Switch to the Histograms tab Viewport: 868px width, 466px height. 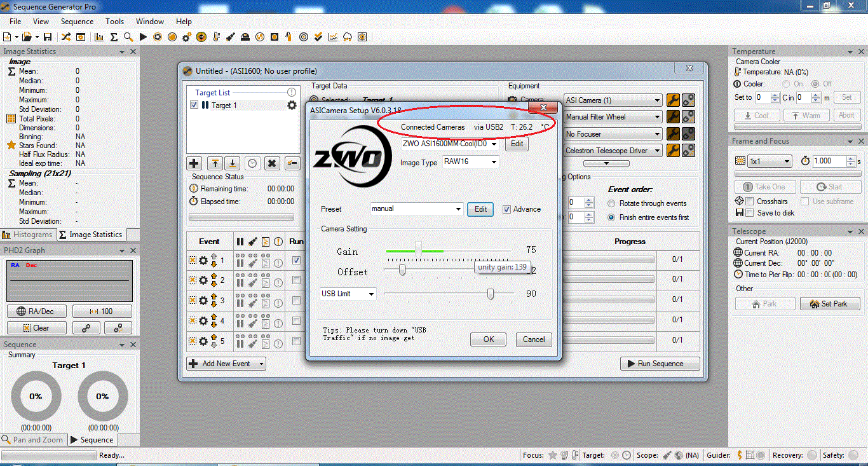(29, 235)
